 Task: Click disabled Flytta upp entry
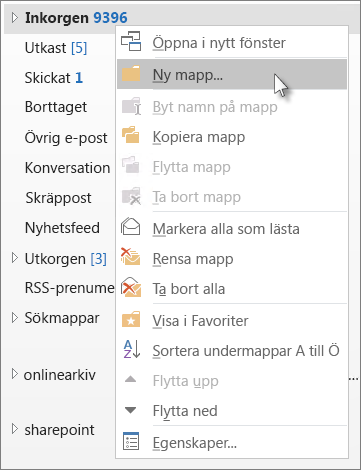point(232,380)
